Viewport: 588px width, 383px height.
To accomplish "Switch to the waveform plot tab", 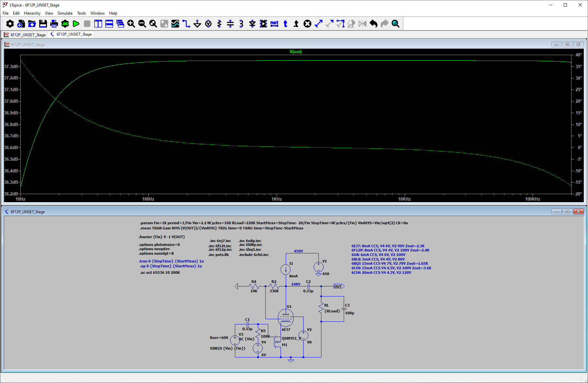I will [25, 35].
